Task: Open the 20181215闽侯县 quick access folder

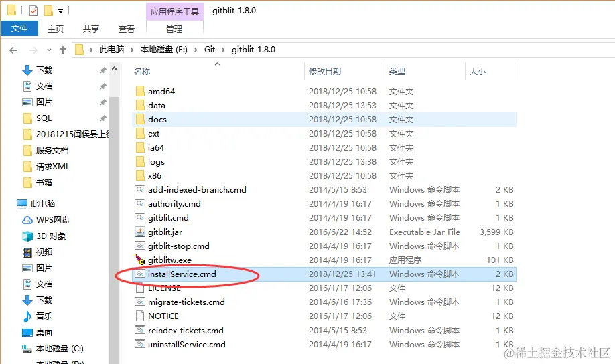Action: pyautogui.click(x=66, y=134)
